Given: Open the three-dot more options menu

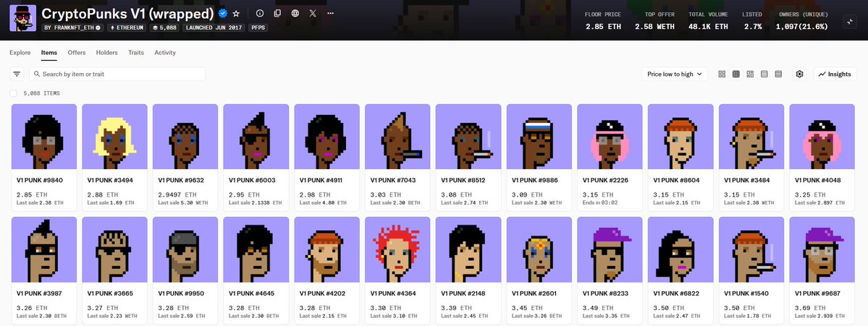Looking at the screenshot, I should coord(331,13).
